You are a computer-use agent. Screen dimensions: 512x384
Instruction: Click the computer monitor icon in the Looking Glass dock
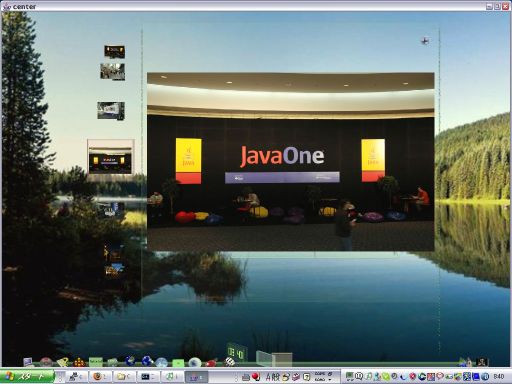point(27,362)
